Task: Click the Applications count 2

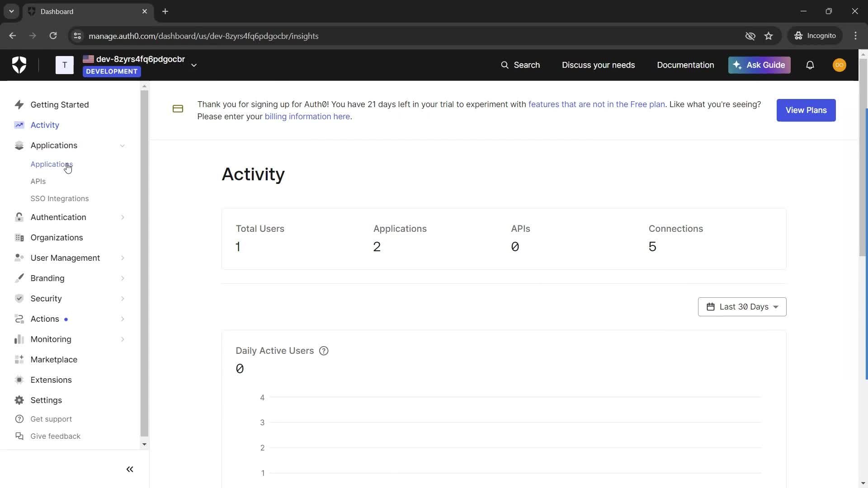Action: point(377,247)
